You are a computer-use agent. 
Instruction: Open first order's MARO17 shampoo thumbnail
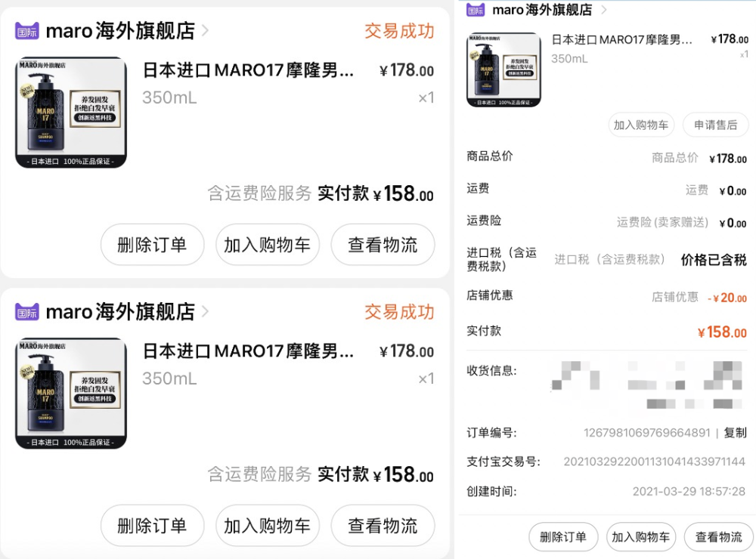(71, 113)
